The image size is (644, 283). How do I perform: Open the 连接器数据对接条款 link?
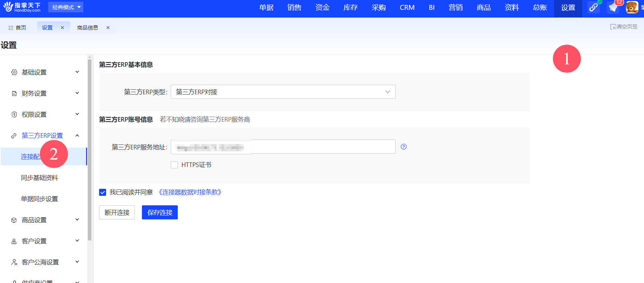pos(190,192)
